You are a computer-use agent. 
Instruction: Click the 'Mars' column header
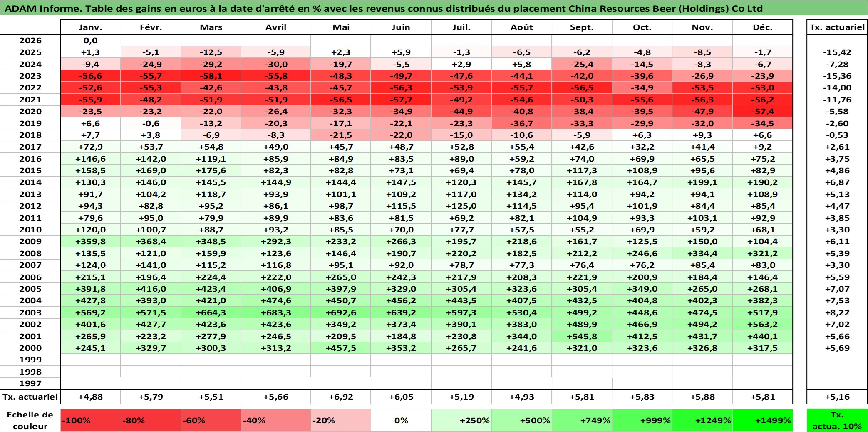(x=211, y=27)
